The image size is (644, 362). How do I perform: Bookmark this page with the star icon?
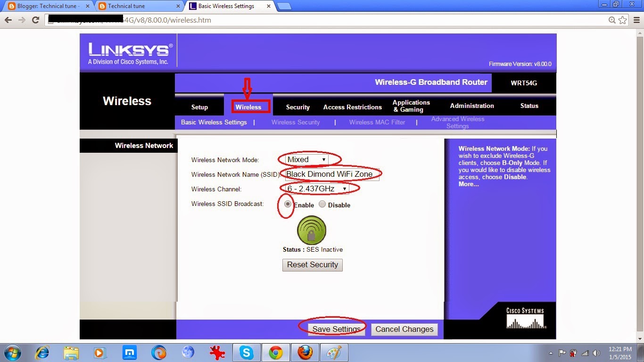pos(623,20)
